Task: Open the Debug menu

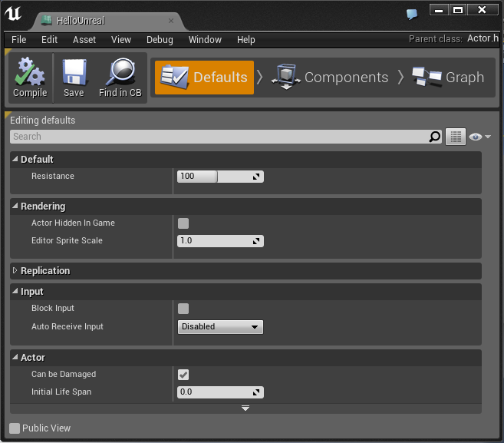Action: (160, 40)
